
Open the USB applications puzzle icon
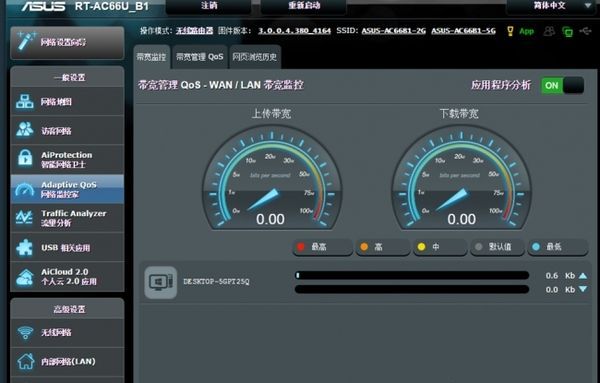(24, 247)
